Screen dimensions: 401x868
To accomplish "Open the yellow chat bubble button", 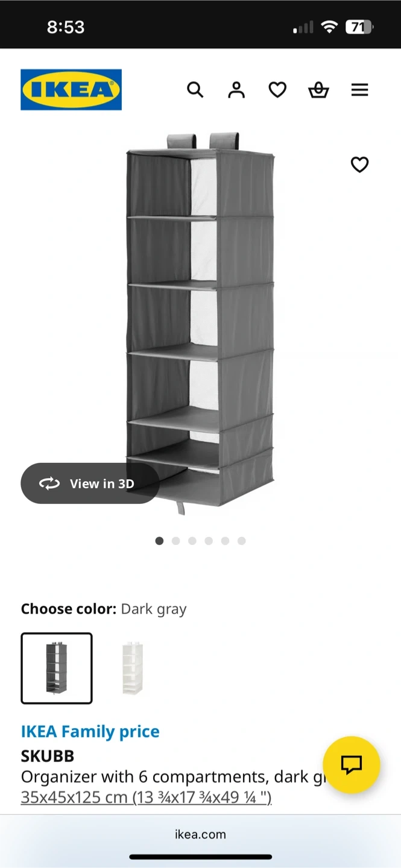I will (352, 765).
